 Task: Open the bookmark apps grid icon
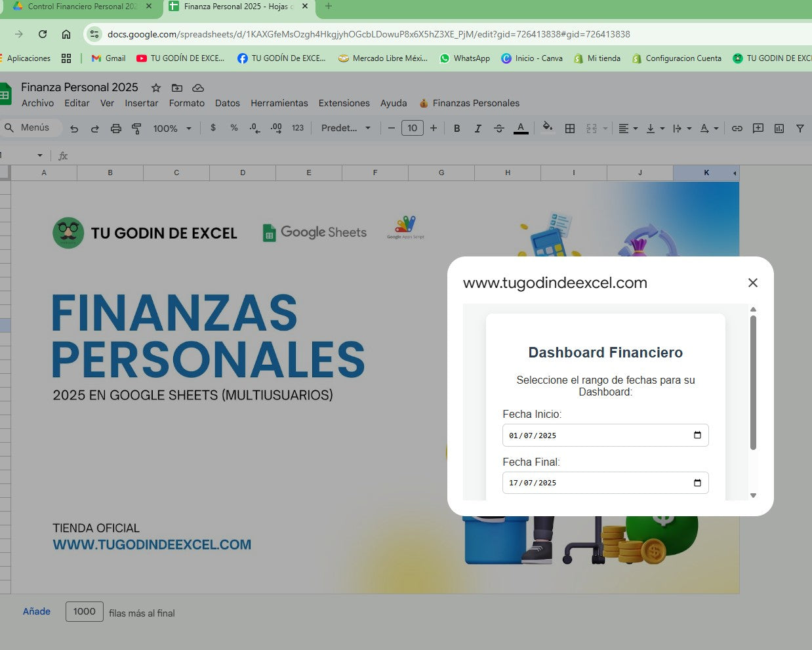66,58
